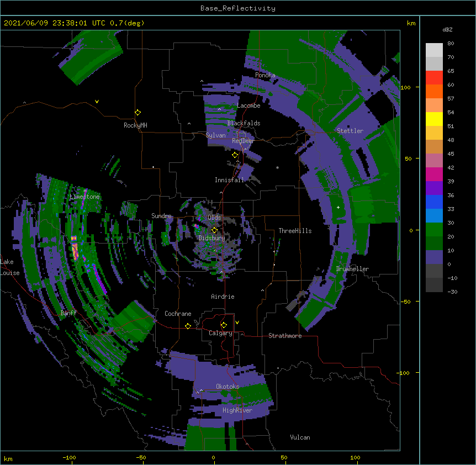Image resolution: width=476 pixels, height=465 pixels.
Task: Click the Sylvan label
Action: tap(215, 135)
